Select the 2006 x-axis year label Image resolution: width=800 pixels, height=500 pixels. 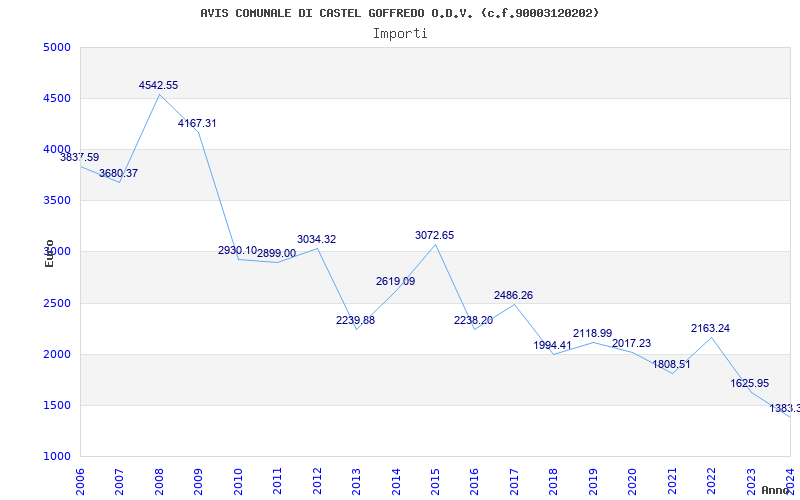(x=81, y=481)
